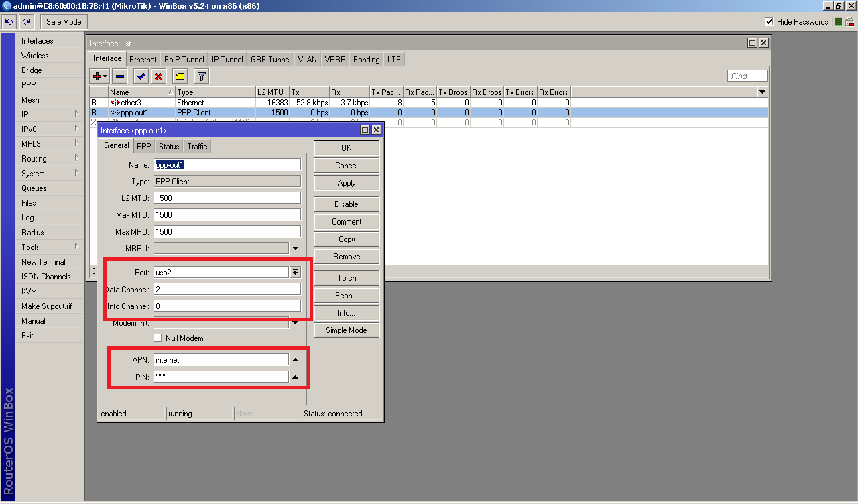Click the Info... button

pos(346,313)
